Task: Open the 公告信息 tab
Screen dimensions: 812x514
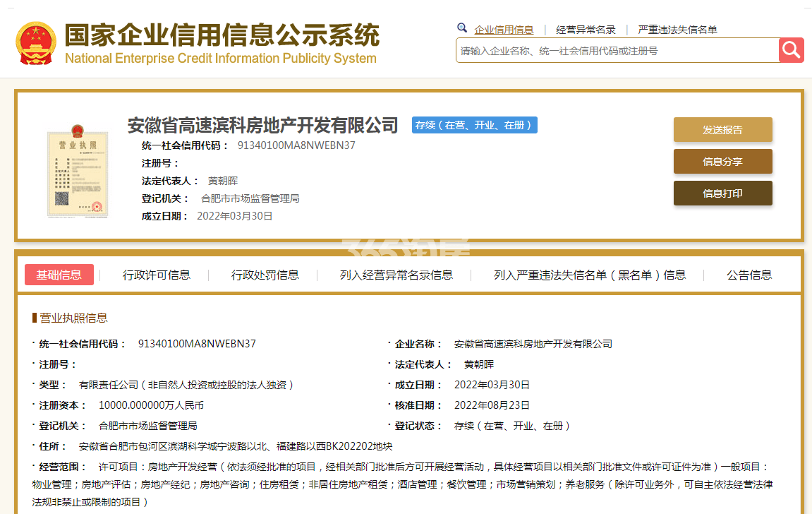Action: 749,275
